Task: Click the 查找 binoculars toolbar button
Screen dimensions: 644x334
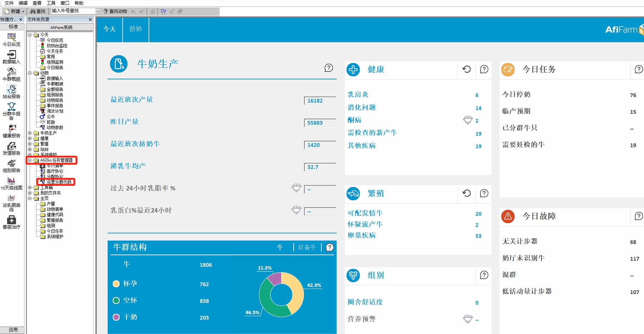Action: (38, 11)
